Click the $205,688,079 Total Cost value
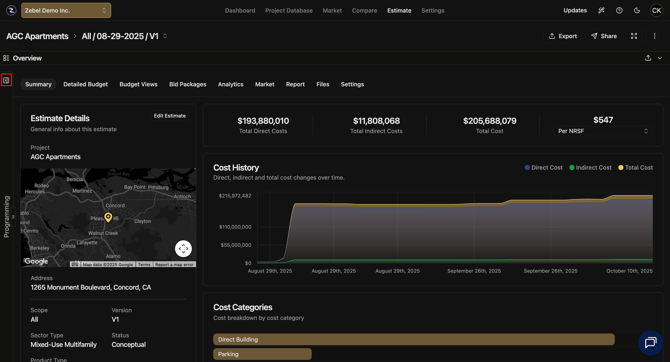Viewport: 670px width, 362px height. point(490,121)
